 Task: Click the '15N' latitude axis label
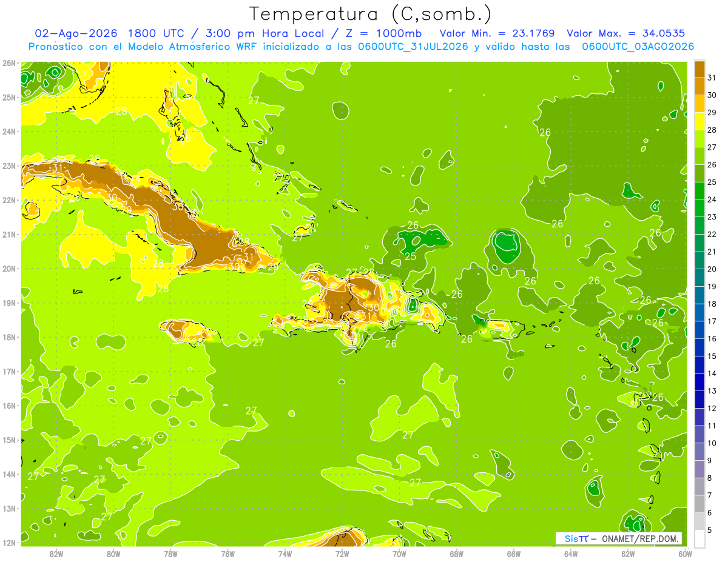(x=8, y=440)
